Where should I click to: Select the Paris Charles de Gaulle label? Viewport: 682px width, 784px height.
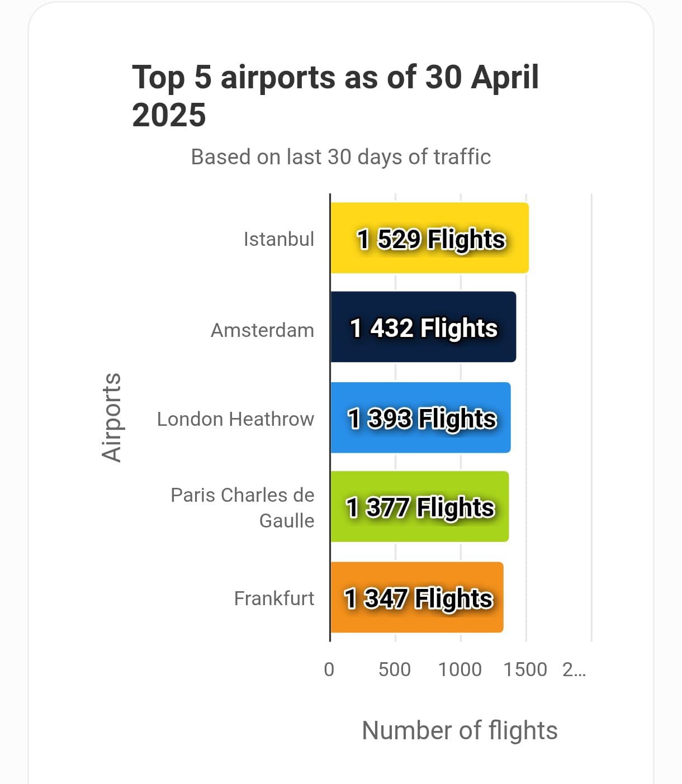point(243,507)
